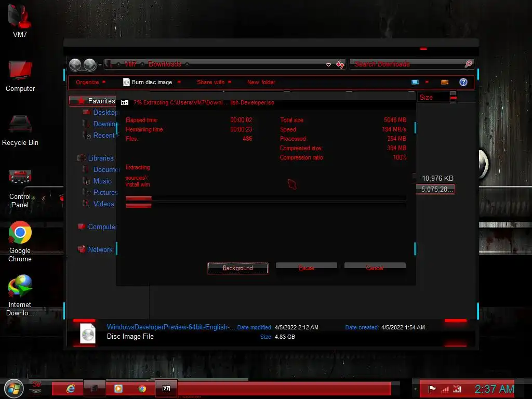Toggle the preview pane icon
Image resolution: width=532 pixels, height=399 pixels.
[x=445, y=82]
